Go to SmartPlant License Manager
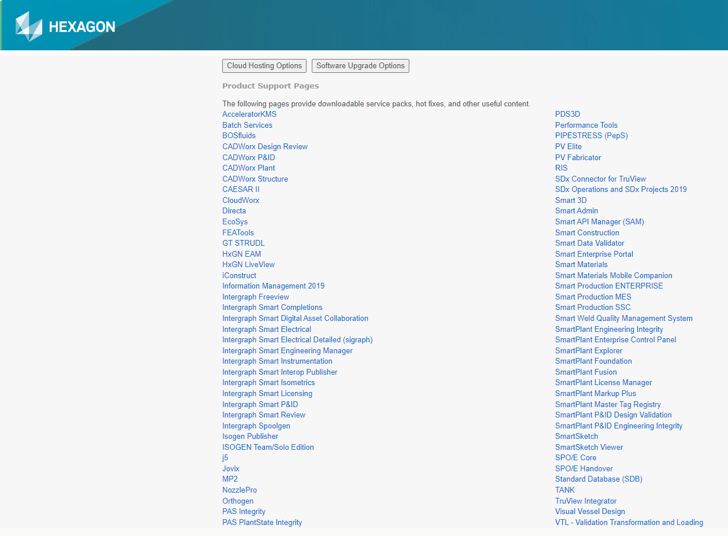This screenshot has width=728, height=536. tap(603, 383)
